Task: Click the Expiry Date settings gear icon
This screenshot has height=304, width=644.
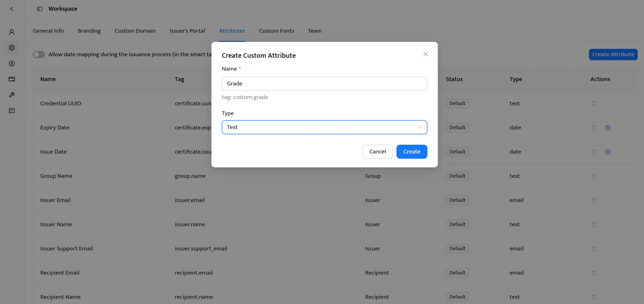Action: pos(608,128)
